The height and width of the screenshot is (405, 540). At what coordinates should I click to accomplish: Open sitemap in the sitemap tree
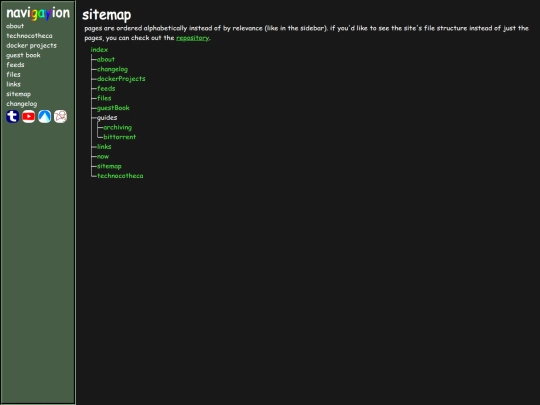(x=109, y=166)
